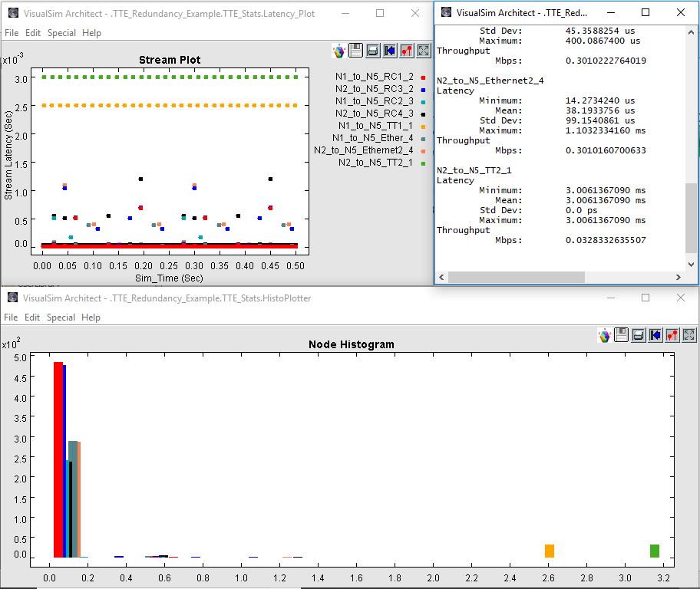
Task: Rescale the Node Histogram to fit data
Action: click(689, 335)
